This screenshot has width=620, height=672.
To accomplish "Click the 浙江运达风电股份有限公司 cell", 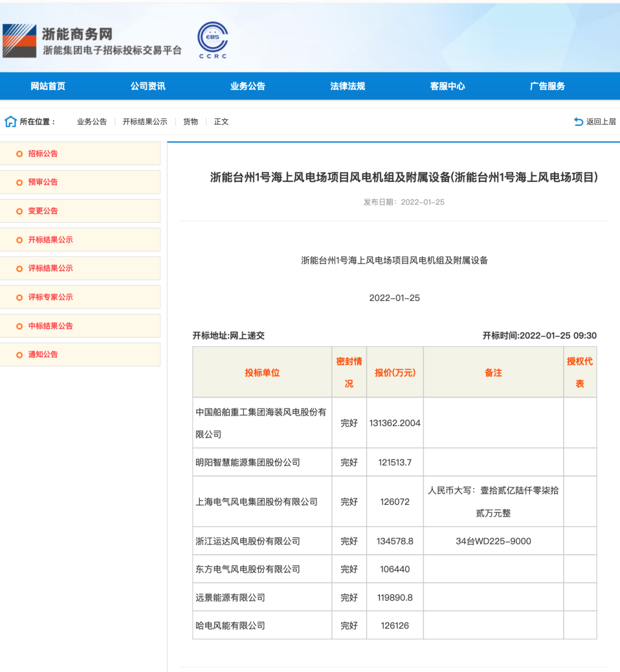I will (x=262, y=541).
